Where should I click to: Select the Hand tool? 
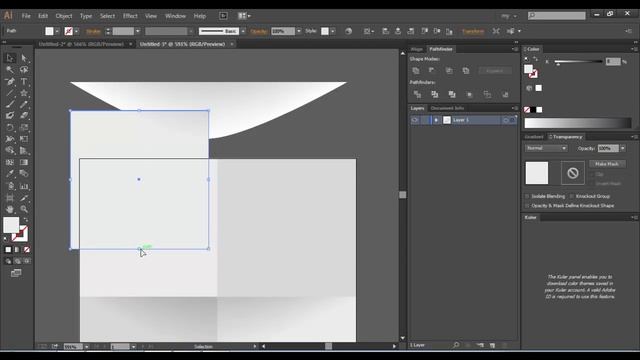[10, 209]
